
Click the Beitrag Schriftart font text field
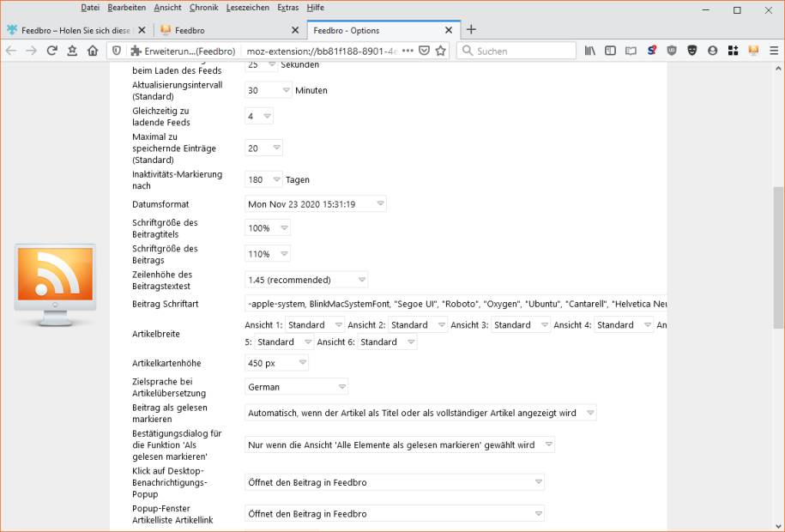[x=456, y=304]
